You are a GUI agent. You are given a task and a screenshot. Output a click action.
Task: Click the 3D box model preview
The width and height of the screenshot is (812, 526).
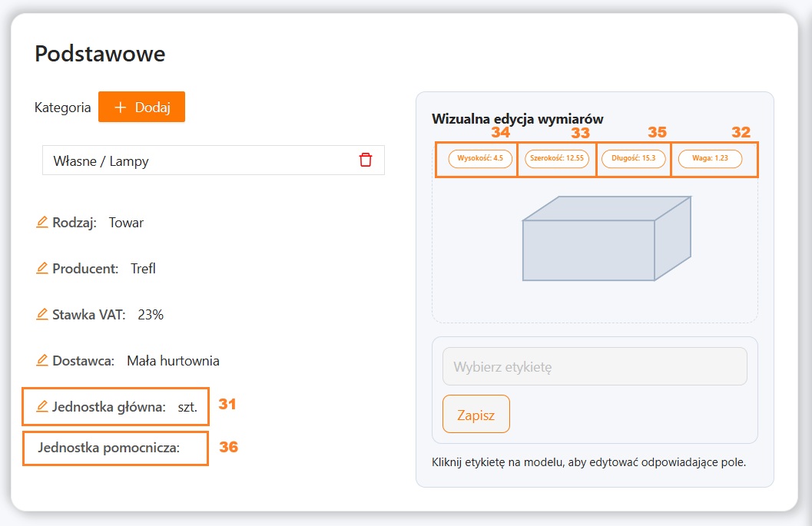point(606,239)
